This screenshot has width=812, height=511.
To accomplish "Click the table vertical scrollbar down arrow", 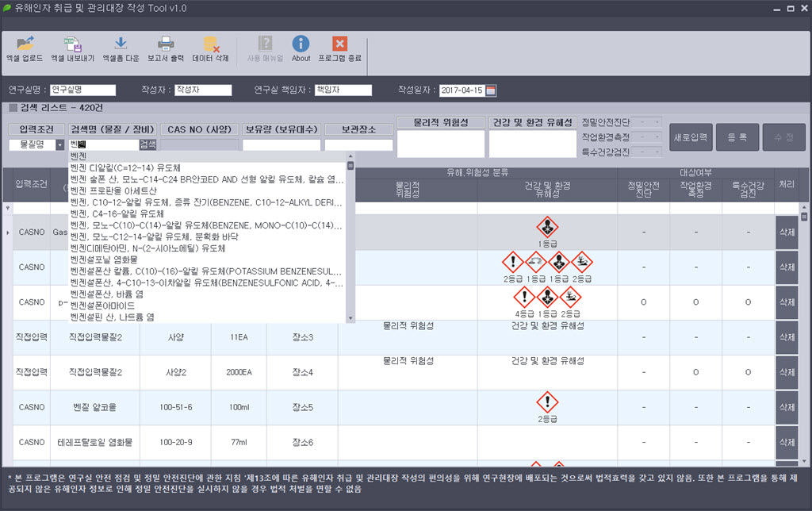I will (x=804, y=461).
